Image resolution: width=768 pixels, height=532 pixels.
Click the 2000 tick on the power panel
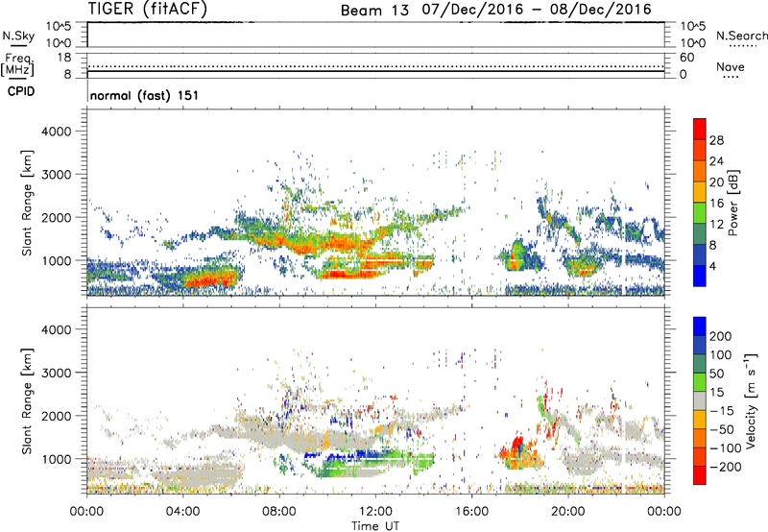point(57,217)
